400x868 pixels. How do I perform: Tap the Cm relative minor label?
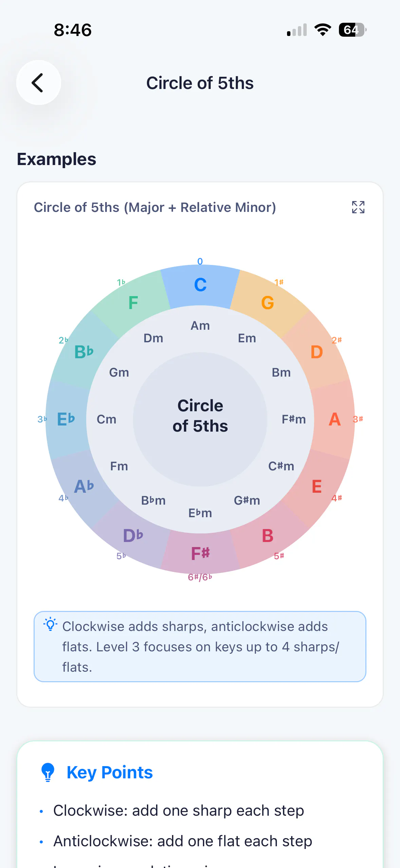(x=107, y=419)
